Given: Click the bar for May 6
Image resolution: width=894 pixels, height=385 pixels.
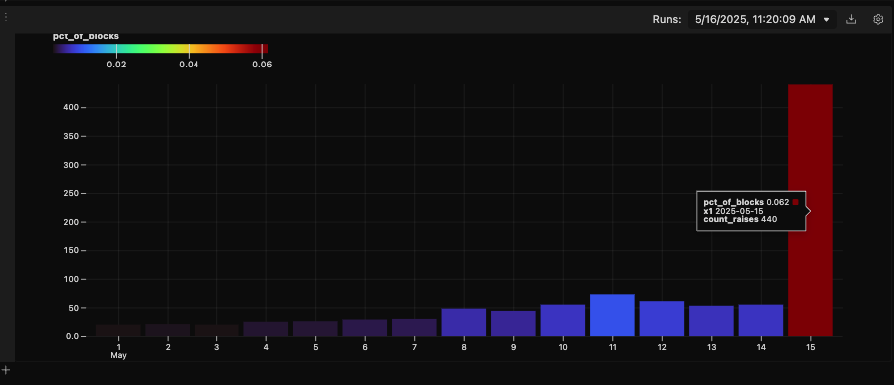Looking at the screenshot, I should pos(365,327).
